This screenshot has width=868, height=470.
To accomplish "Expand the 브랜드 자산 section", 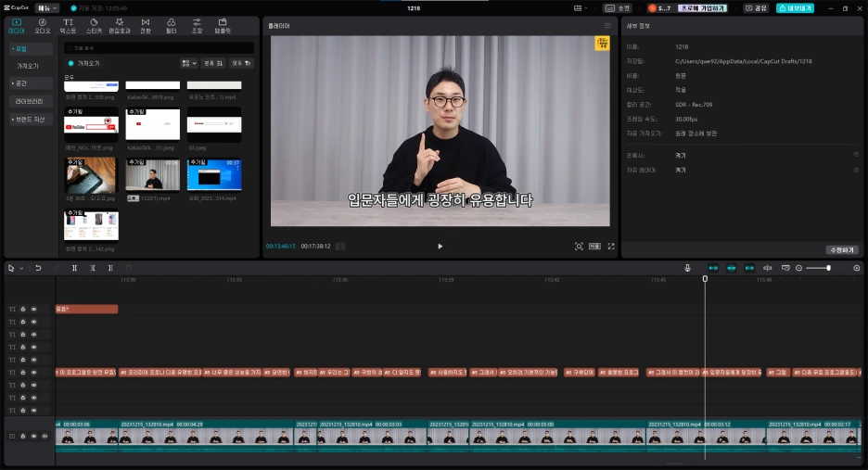I will 31,119.
